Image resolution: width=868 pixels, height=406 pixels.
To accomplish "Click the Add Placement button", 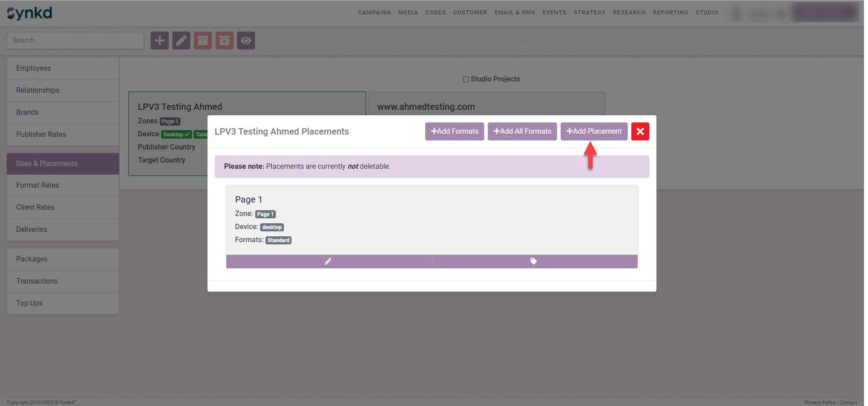I will pyautogui.click(x=594, y=131).
